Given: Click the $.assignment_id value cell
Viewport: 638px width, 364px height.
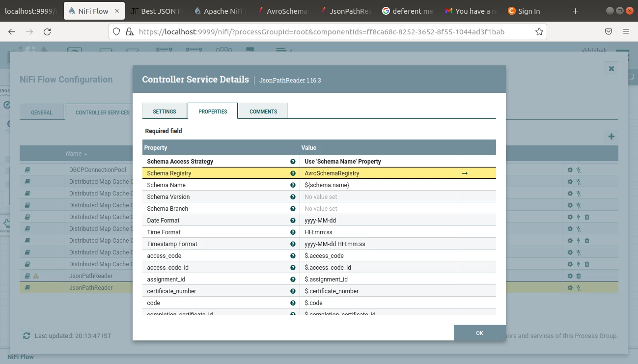Looking at the screenshot, I should [378, 279].
